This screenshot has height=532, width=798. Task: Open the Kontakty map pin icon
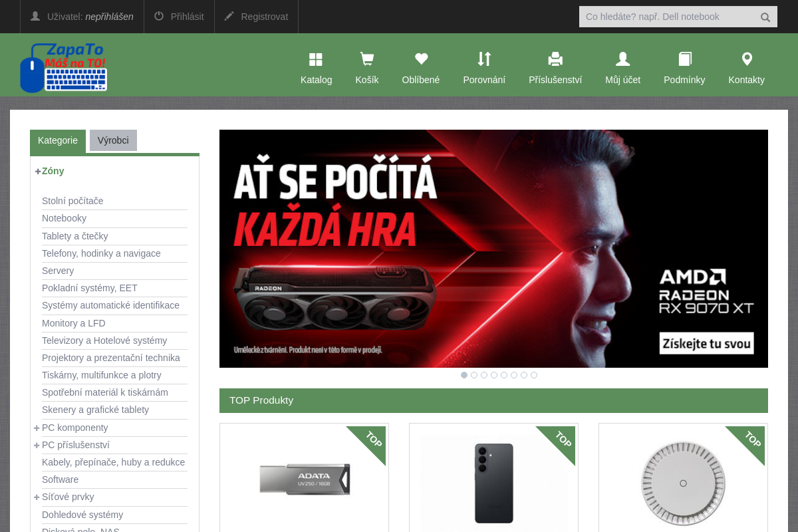click(x=747, y=60)
